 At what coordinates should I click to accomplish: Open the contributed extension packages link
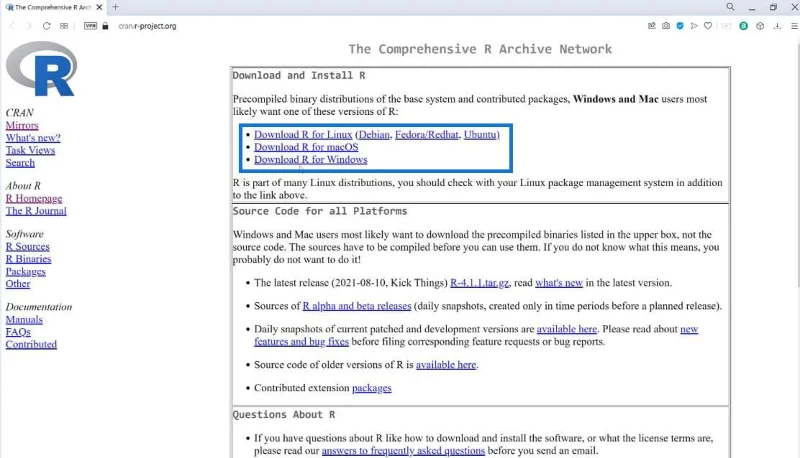(x=371, y=388)
